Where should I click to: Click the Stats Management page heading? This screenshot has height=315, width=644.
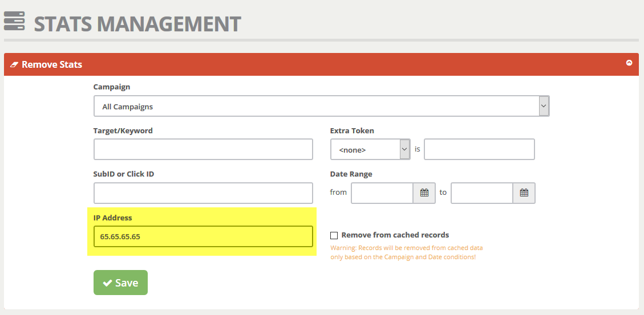pyautogui.click(x=137, y=23)
